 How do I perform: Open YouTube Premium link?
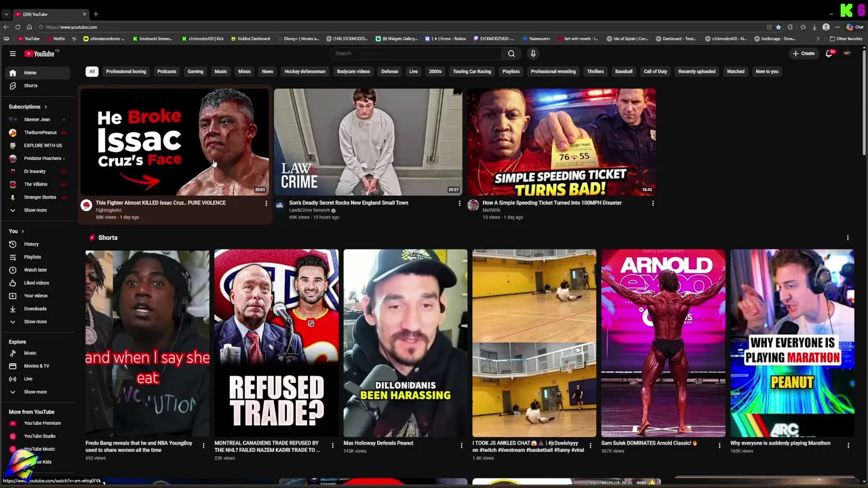pyautogui.click(x=39, y=423)
